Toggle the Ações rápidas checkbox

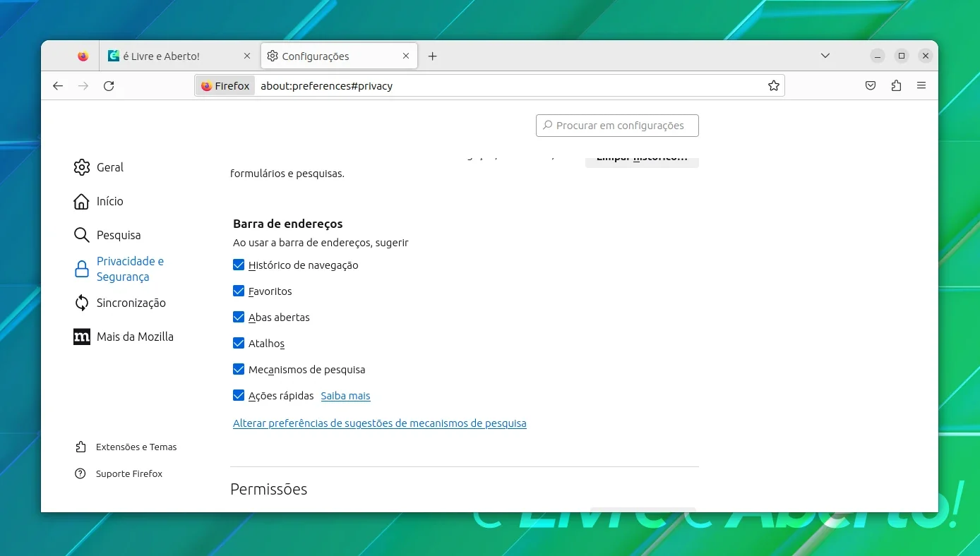(239, 396)
